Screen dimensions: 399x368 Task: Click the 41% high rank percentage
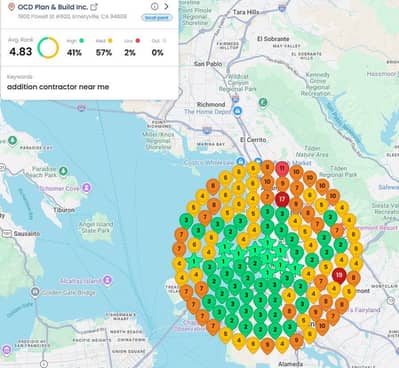pyautogui.click(x=74, y=53)
